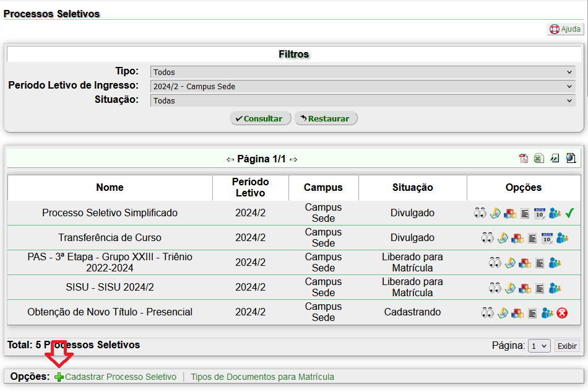The width and height of the screenshot is (588, 391).
Task: View Processo Seletivo Simplificado details (eyes icon)
Action: (x=480, y=213)
